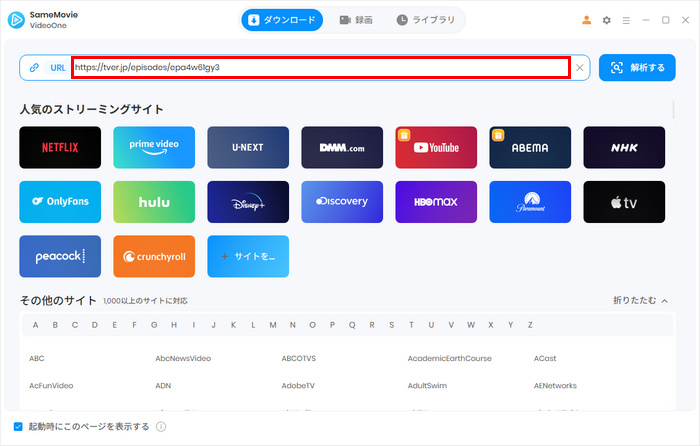Click the 解析する button
The width and height of the screenshot is (700, 446).
click(637, 68)
